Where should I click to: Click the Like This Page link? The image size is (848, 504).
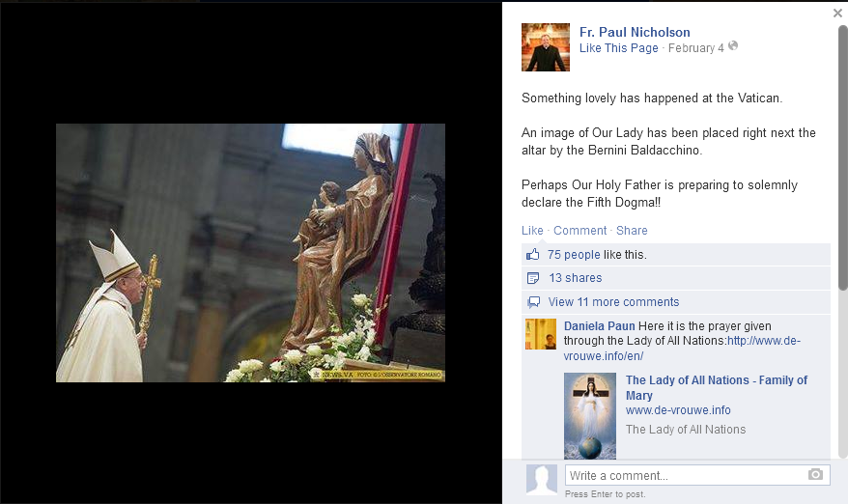pyautogui.click(x=619, y=48)
